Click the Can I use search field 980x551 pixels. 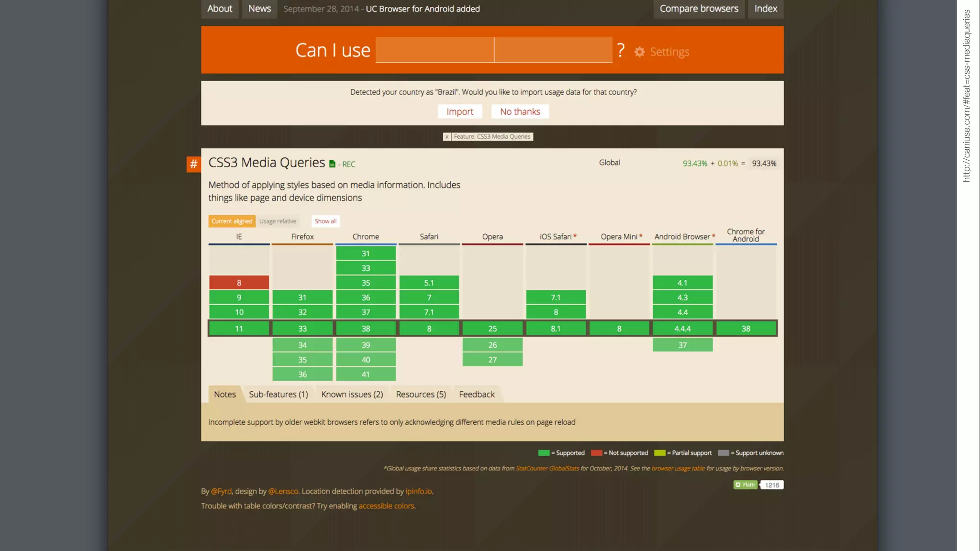click(x=494, y=50)
